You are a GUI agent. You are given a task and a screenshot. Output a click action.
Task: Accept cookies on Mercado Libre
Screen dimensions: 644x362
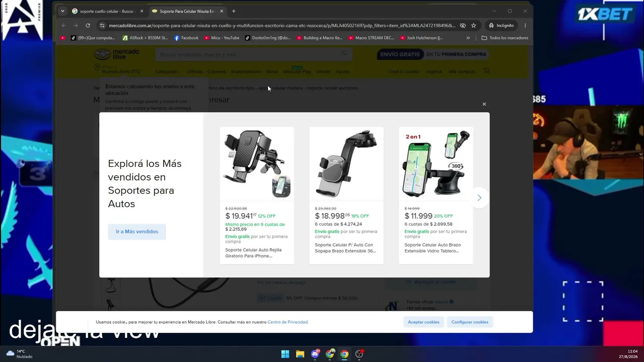[x=424, y=322]
